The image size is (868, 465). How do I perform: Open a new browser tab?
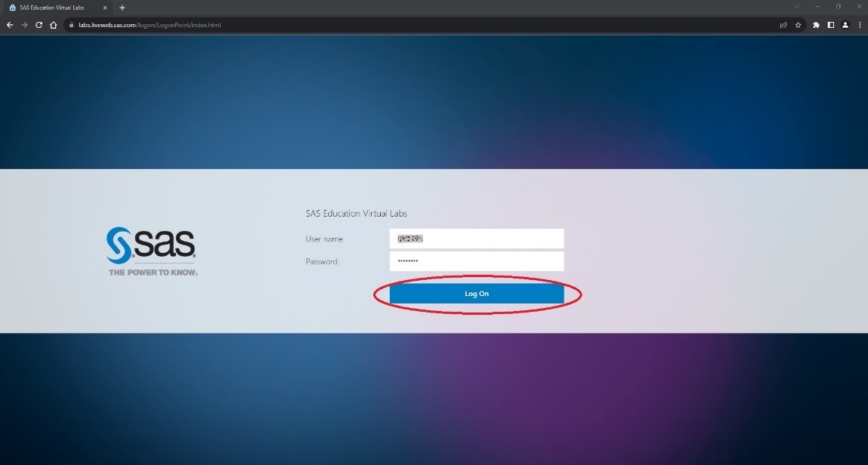[122, 8]
